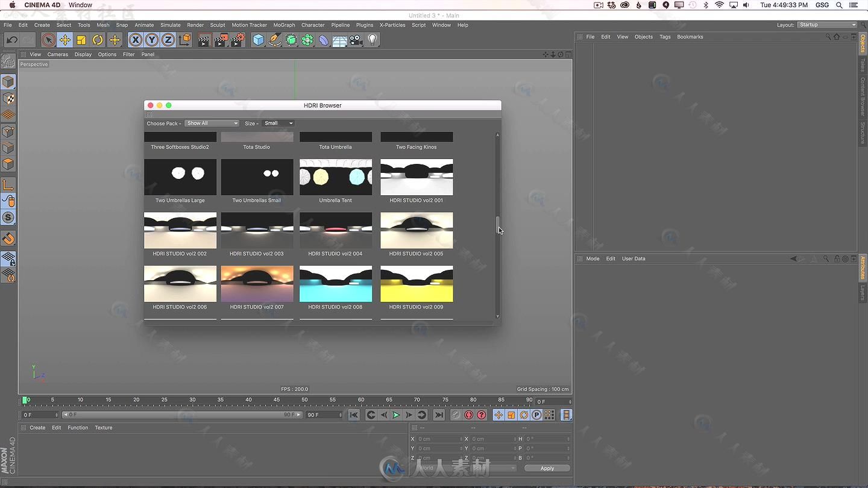Toggle the Point Level Animation dots icon
Screen dimensions: 868x488
pos(549,415)
